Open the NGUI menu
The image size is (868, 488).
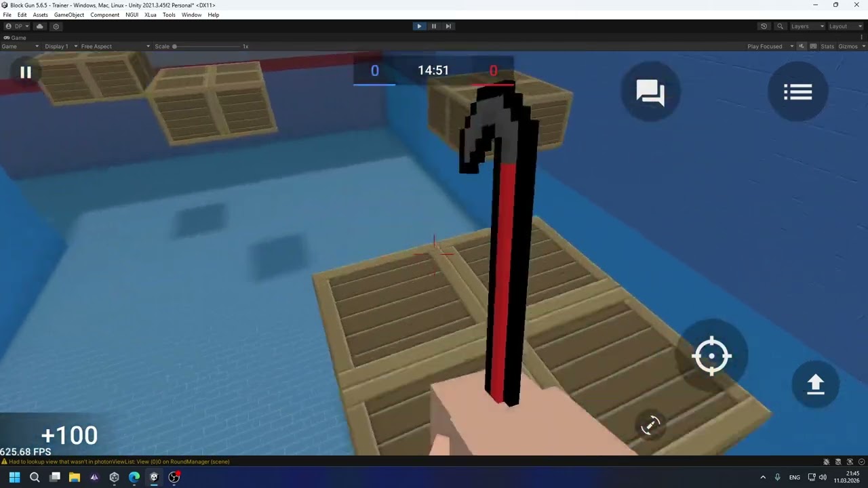coord(132,15)
